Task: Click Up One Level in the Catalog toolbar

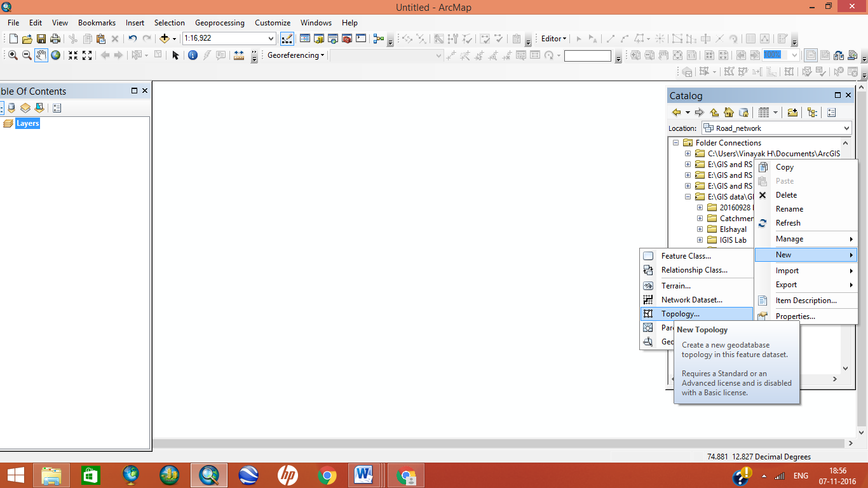Action: [713, 112]
